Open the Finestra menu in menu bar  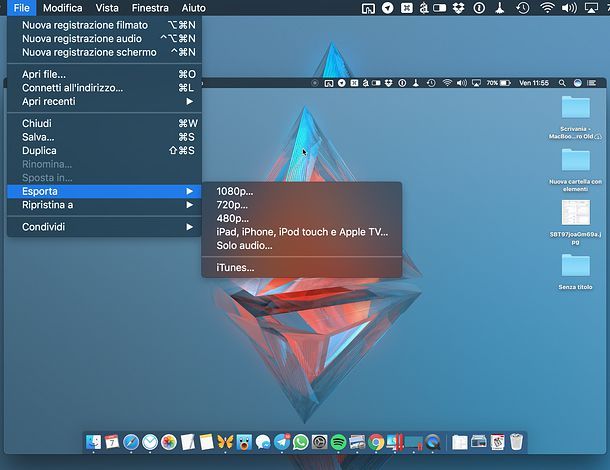tap(150, 8)
